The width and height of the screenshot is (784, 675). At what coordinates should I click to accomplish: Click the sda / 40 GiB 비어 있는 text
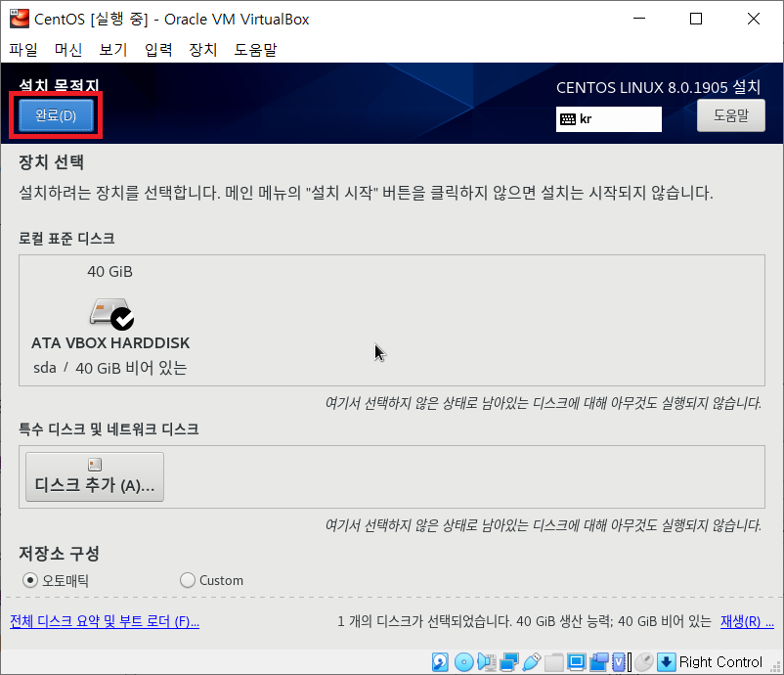[x=110, y=368]
